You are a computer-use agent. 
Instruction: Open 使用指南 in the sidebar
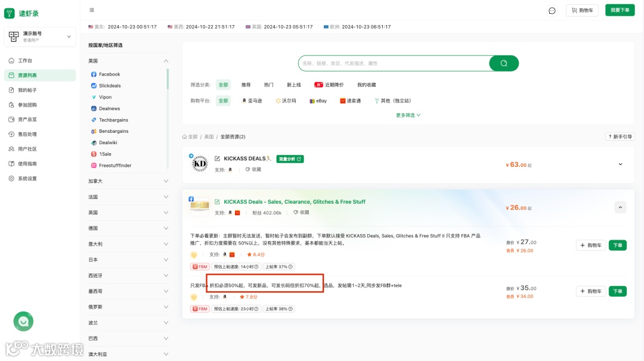[x=40, y=164]
